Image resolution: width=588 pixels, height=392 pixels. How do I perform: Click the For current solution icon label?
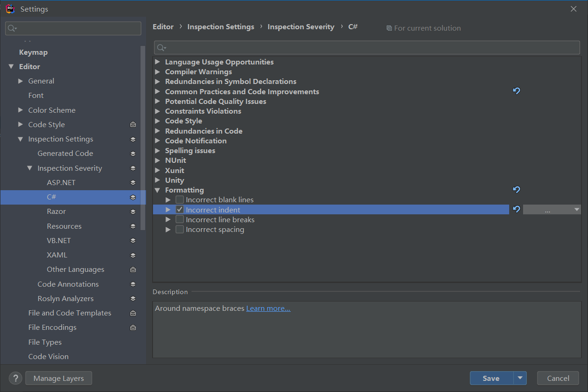(424, 28)
